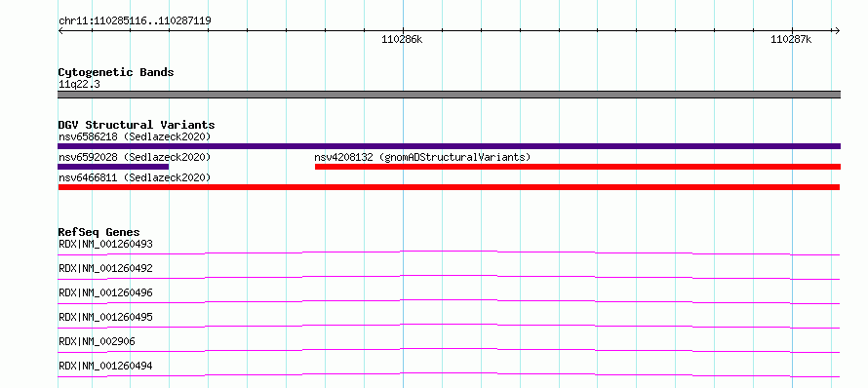This screenshot has width=868, height=388.
Task: Open the RefSeq Genes track title
Action: point(99,232)
